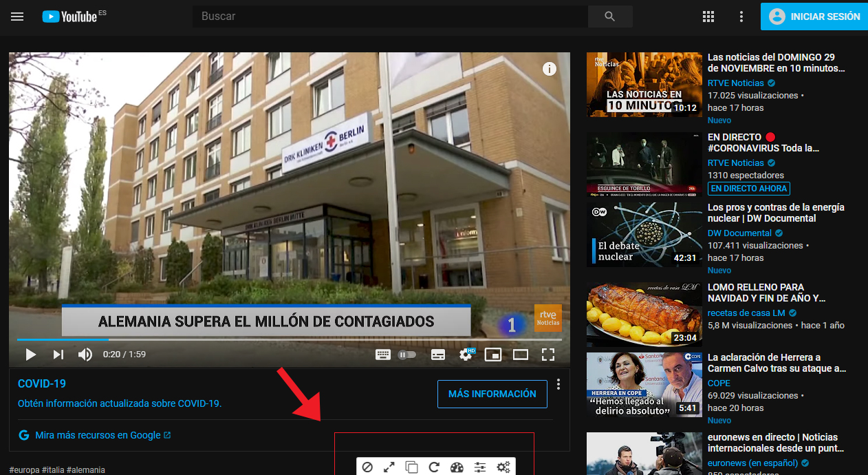The height and width of the screenshot is (475, 868).
Task: Click title 'Los pros y contras de la energía nuclear'
Action: [x=776, y=213]
